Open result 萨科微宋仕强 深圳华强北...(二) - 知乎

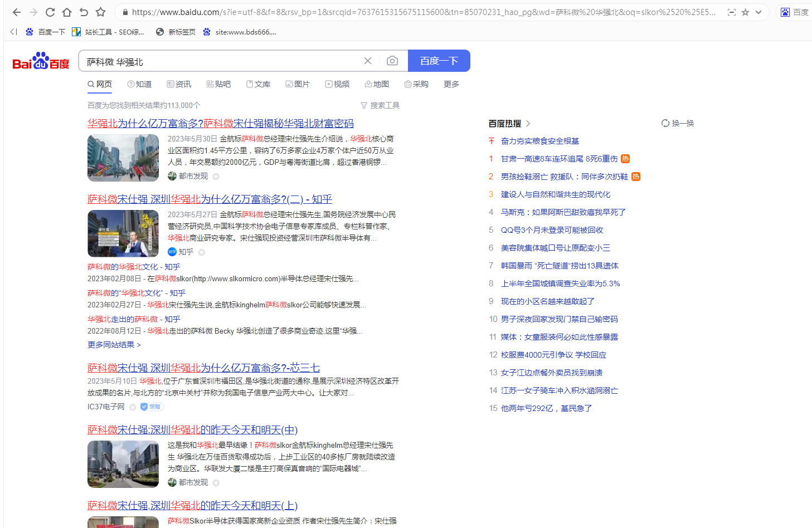pyautogui.click(x=210, y=199)
